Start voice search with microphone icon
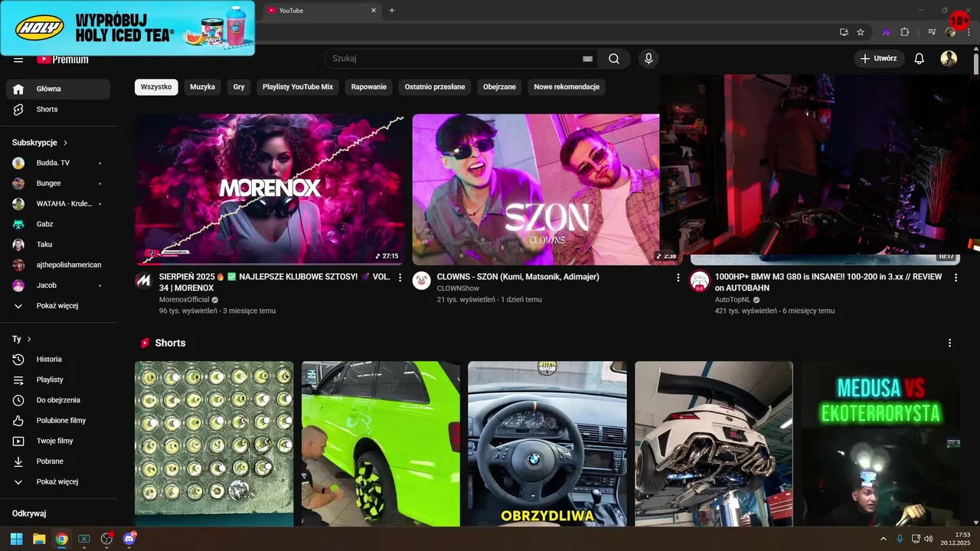This screenshot has width=980, height=551. (648, 59)
